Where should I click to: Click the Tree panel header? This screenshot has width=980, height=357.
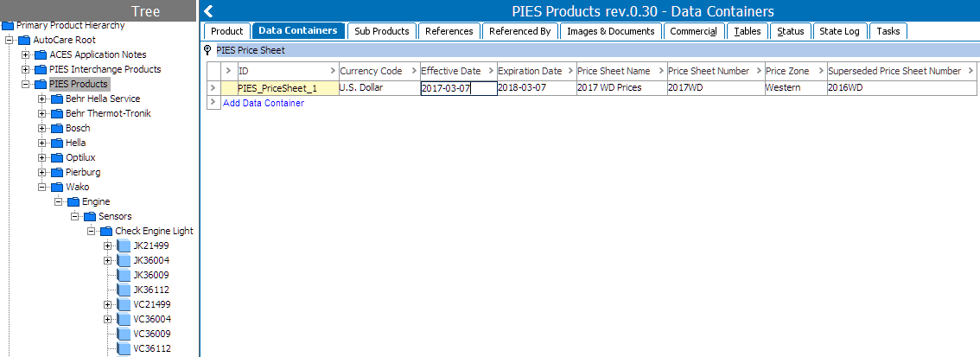99,10
